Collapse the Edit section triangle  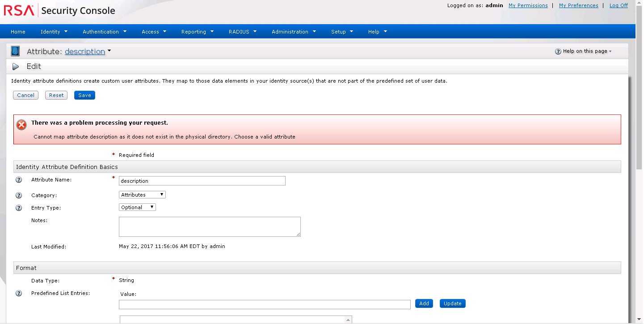16,67
